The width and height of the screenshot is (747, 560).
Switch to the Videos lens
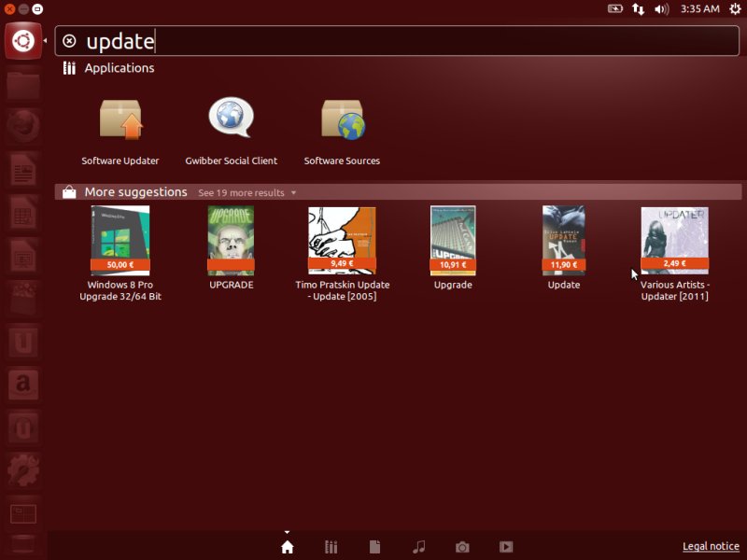pyautogui.click(x=506, y=547)
